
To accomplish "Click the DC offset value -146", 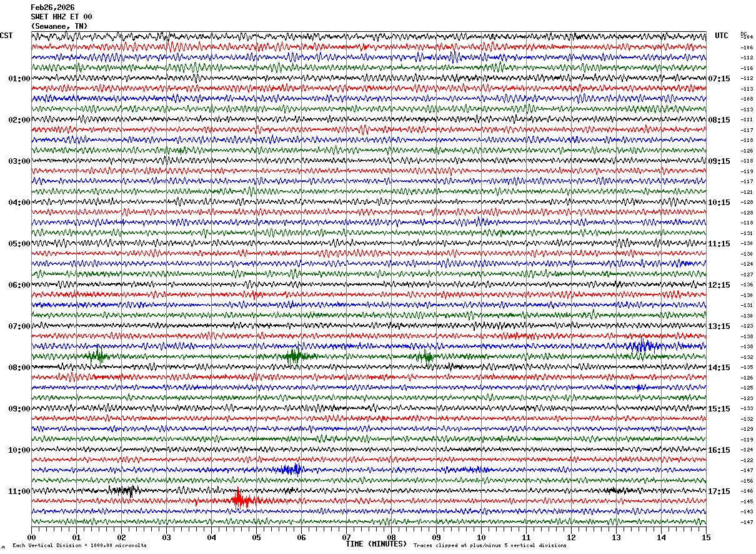I will point(747,491).
